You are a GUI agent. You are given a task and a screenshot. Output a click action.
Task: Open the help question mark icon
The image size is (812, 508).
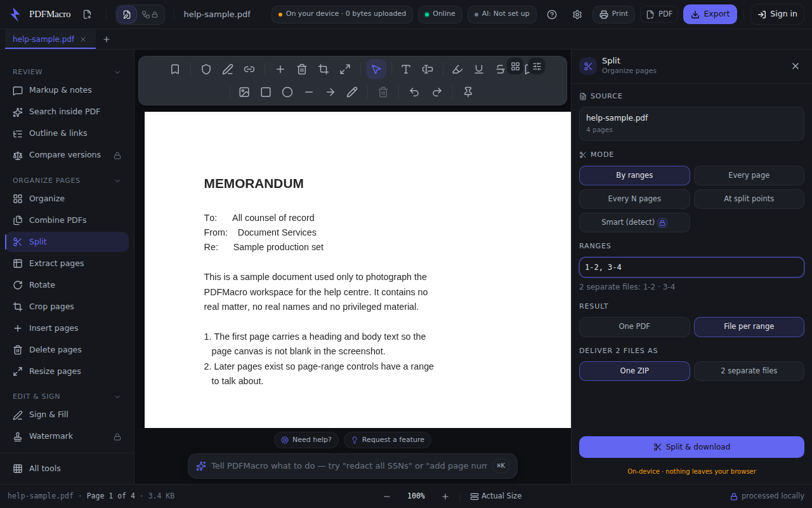coord(552,14)
